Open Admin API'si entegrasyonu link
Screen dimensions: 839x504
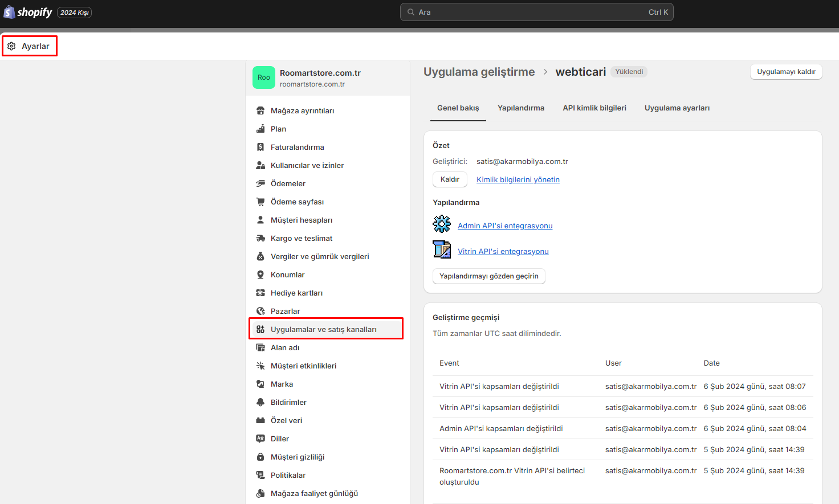click(x=505, y=226)
